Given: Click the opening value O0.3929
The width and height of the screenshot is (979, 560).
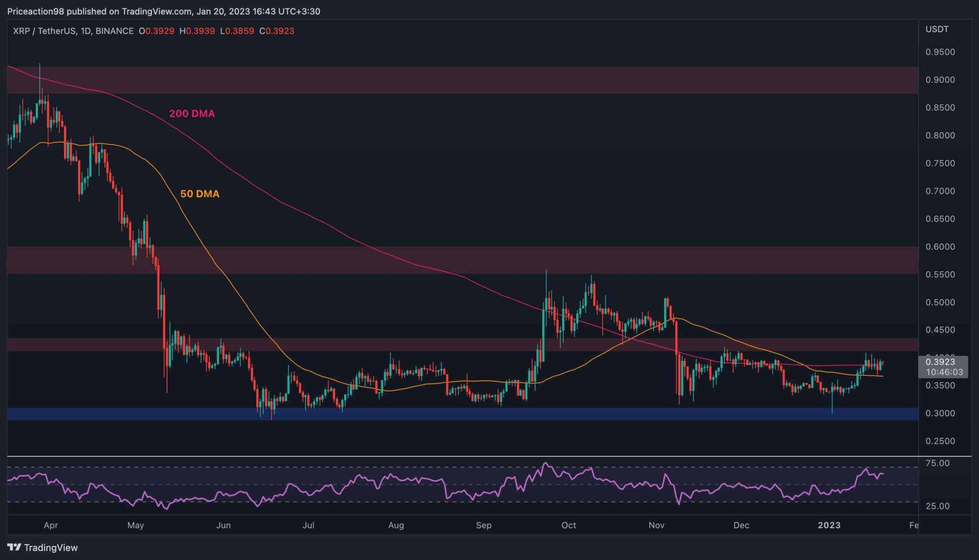Looking at the screenshot, I should coord(156,31).
